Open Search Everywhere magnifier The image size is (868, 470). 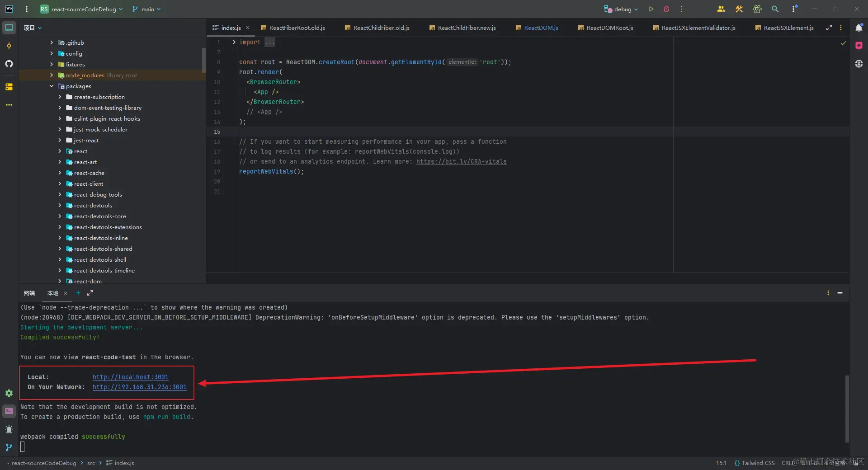pos(775,9)
